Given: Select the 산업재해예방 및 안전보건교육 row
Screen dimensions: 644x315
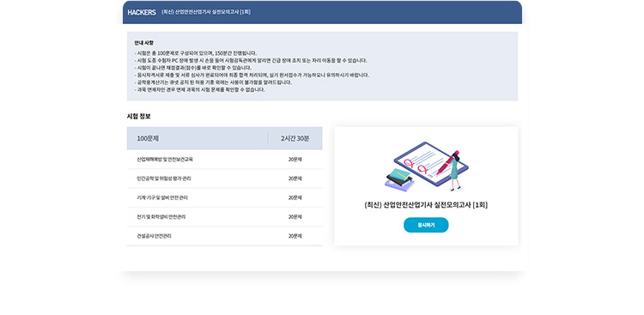Looking at the screenshot, I should coord(225,160).
